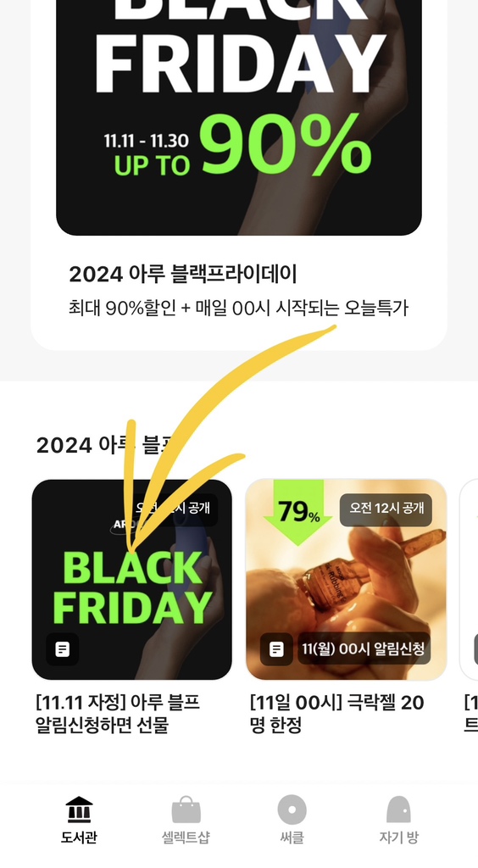
Task: Open [11일 00시] 극락젤 20명 한정 link
Action: pos(337,714)
